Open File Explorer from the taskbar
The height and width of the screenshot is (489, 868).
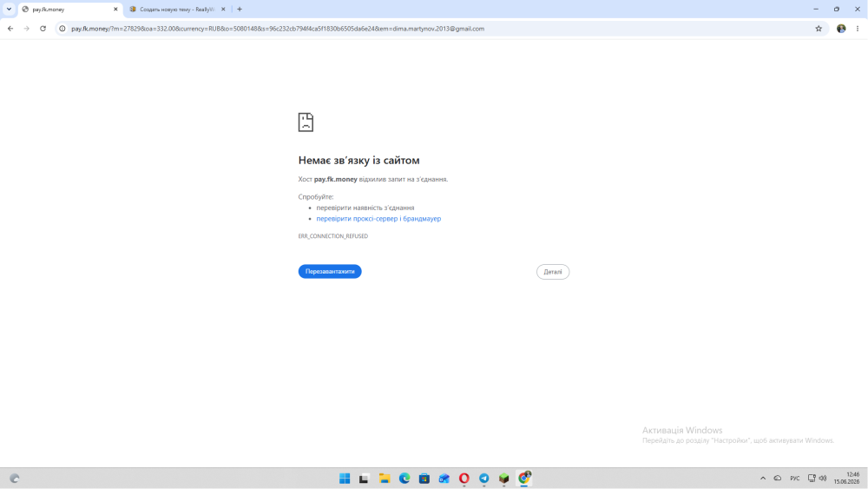coord(385,478)
